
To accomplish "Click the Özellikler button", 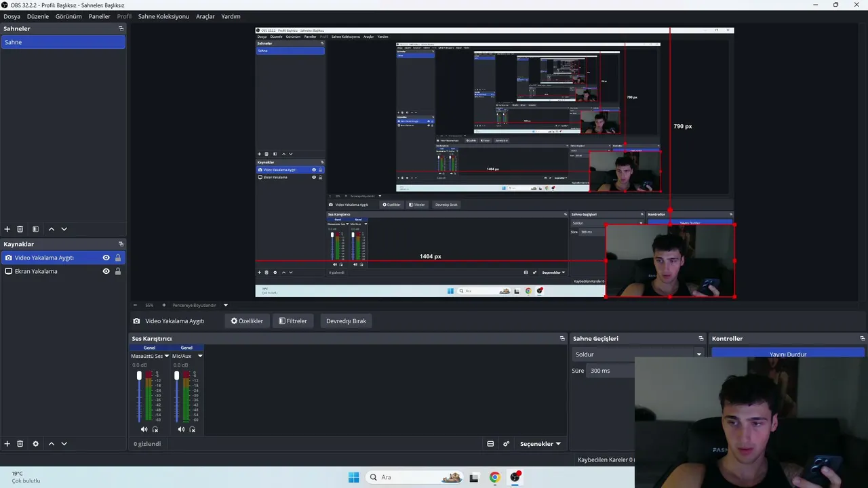I will (x=247, y=321).
